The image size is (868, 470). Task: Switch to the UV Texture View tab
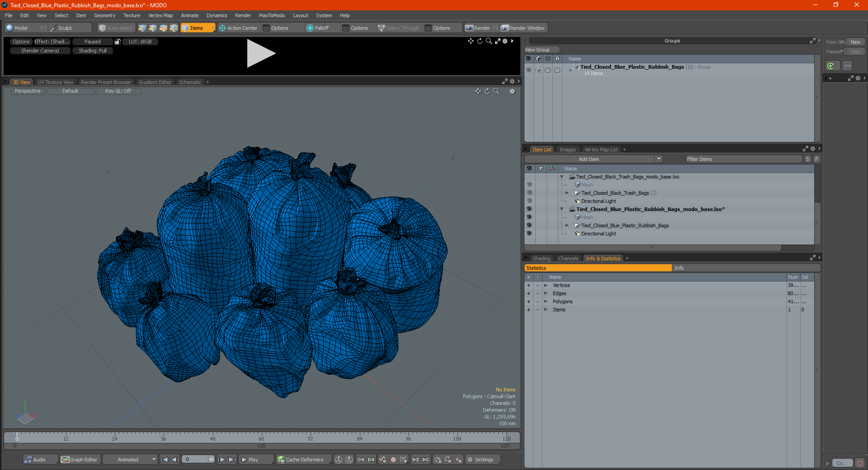[x=56, y=82]
